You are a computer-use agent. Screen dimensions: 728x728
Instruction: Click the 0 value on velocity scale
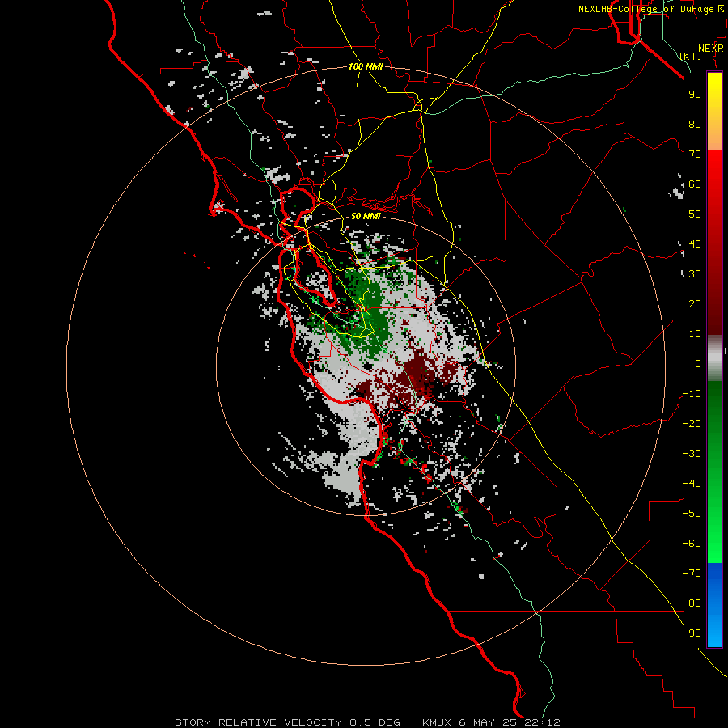[x=698, y=363]
